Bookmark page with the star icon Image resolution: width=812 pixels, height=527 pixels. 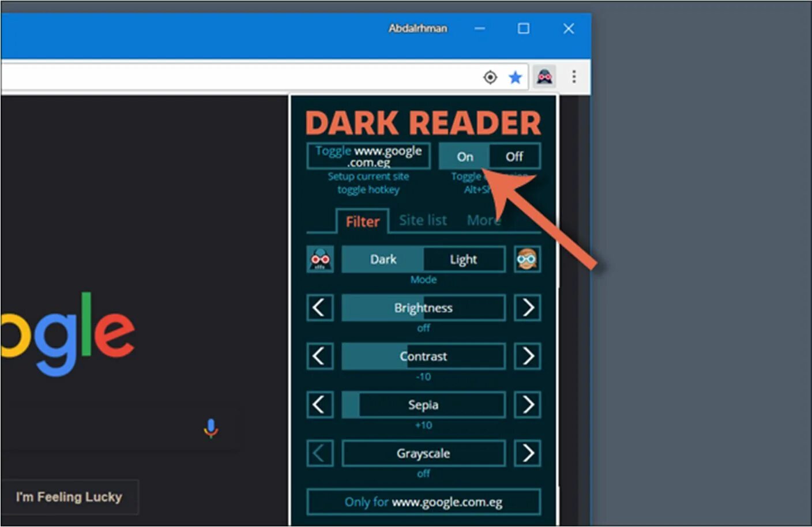coord(515,77)
